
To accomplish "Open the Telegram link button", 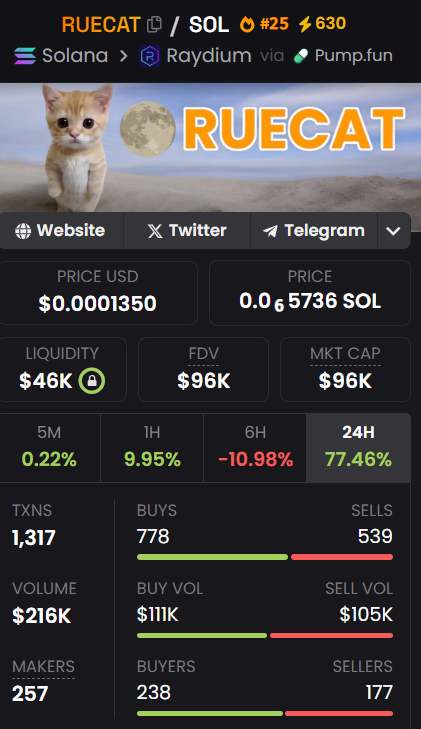I will (314, 231).
